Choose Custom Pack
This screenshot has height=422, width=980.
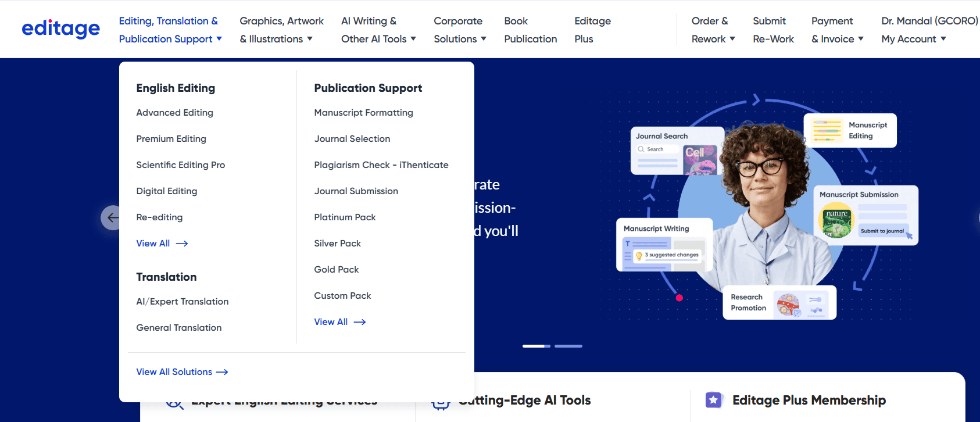tap(343, 296)
